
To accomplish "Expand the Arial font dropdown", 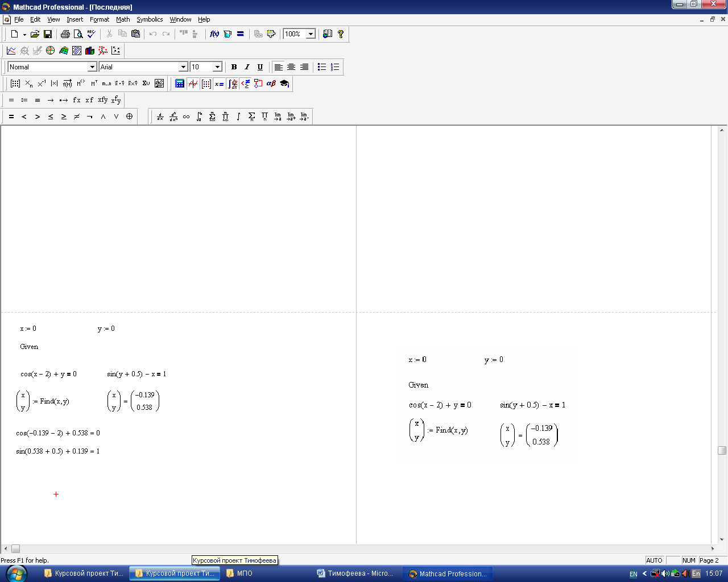I will pos(183,67).
